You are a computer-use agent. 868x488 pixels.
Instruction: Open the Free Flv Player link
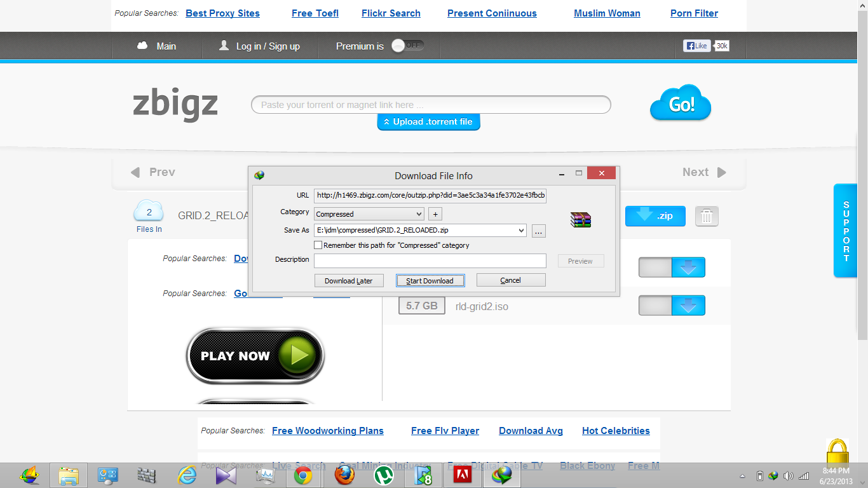click(x=445, y=431)
